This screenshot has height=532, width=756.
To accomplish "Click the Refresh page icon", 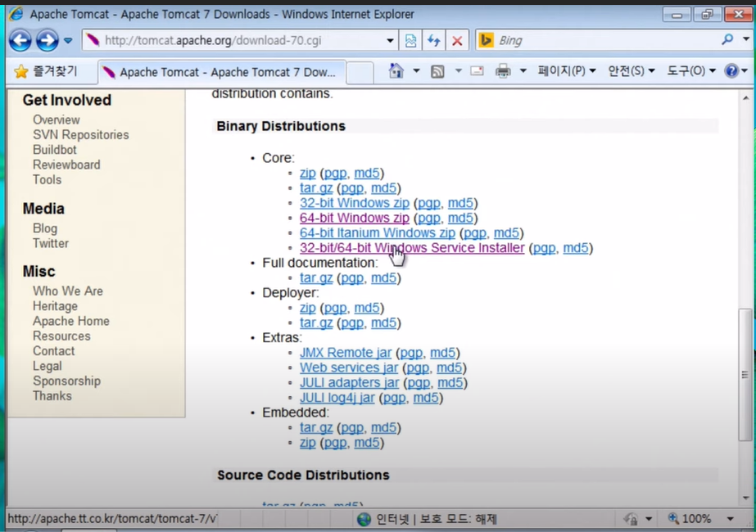I will point(434,40).
